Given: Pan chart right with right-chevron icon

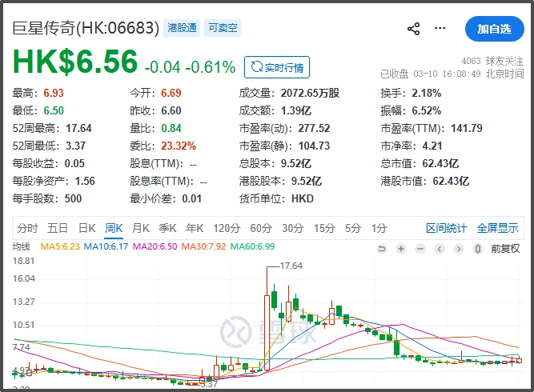Looking at the screenshot, I should coord(459,249).
